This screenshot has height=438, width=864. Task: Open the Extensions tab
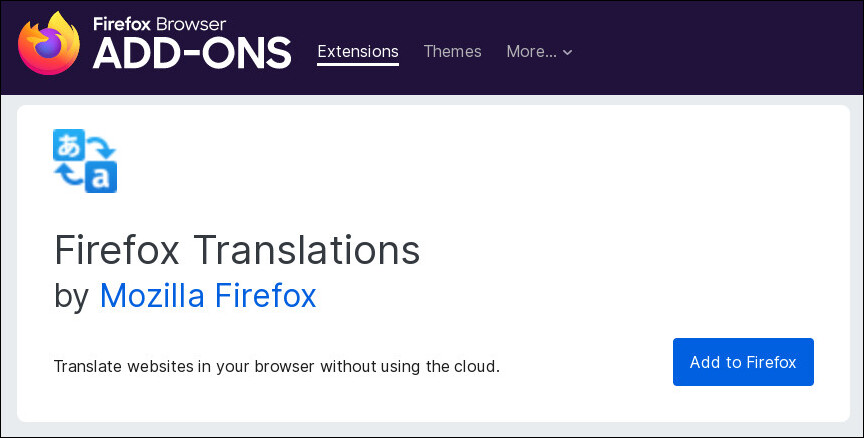(358, 51)
